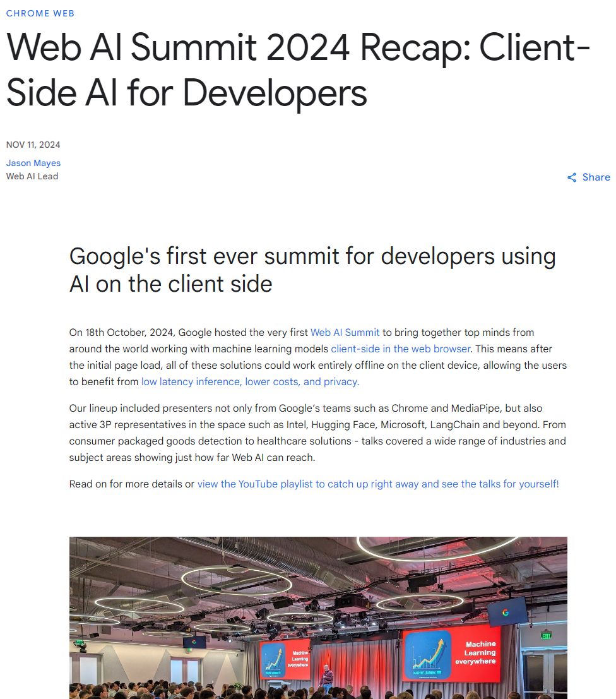Click the paragraph starting Our lineup included
616x699 pixels.
[318, 433]
